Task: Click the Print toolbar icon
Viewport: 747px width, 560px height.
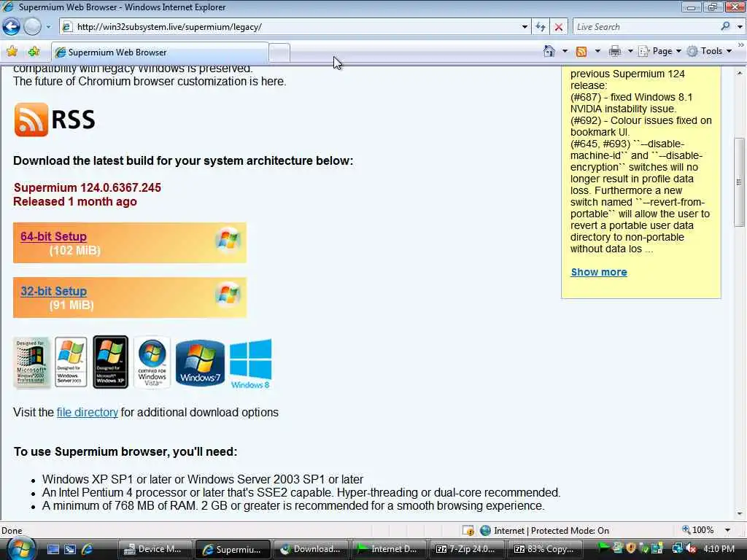Action: [615, 51]
